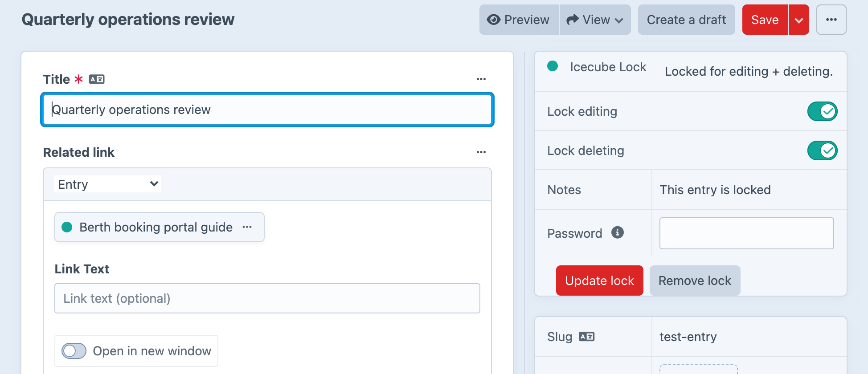Viewport: 868px width, 374px height.
Task: Open the View dropdown menu
Action: click(595, 20)
